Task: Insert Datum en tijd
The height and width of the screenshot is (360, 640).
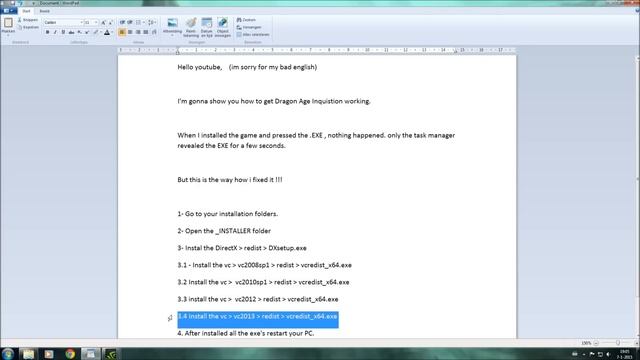Action: pos(207,28)
